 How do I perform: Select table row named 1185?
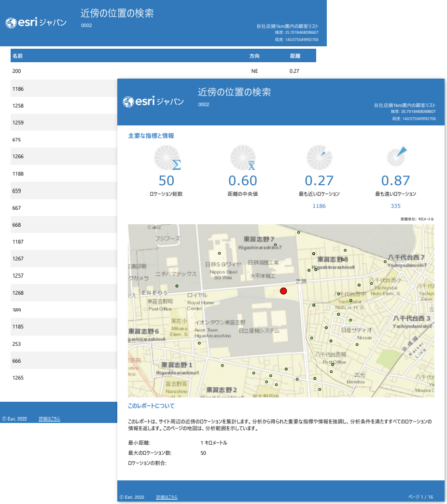pos(64,327)
